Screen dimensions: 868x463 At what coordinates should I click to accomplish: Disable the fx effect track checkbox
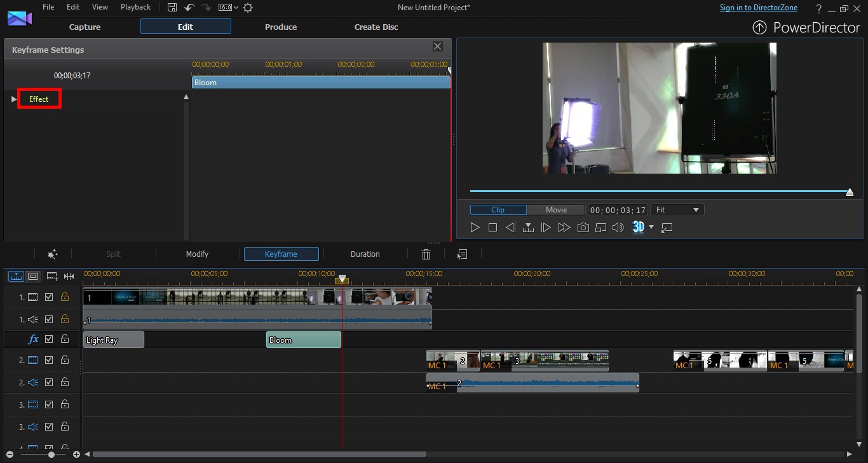pyautogui.click(x=49, y=340)
